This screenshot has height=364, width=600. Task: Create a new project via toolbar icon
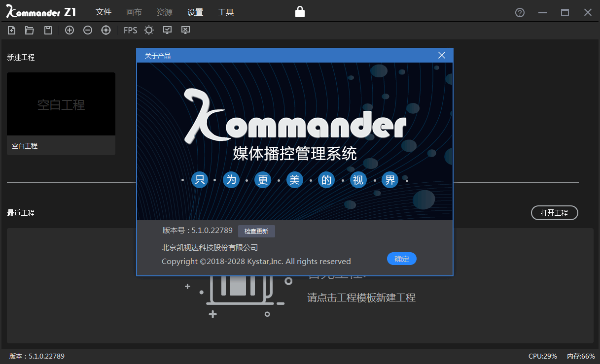coord(11,30)
